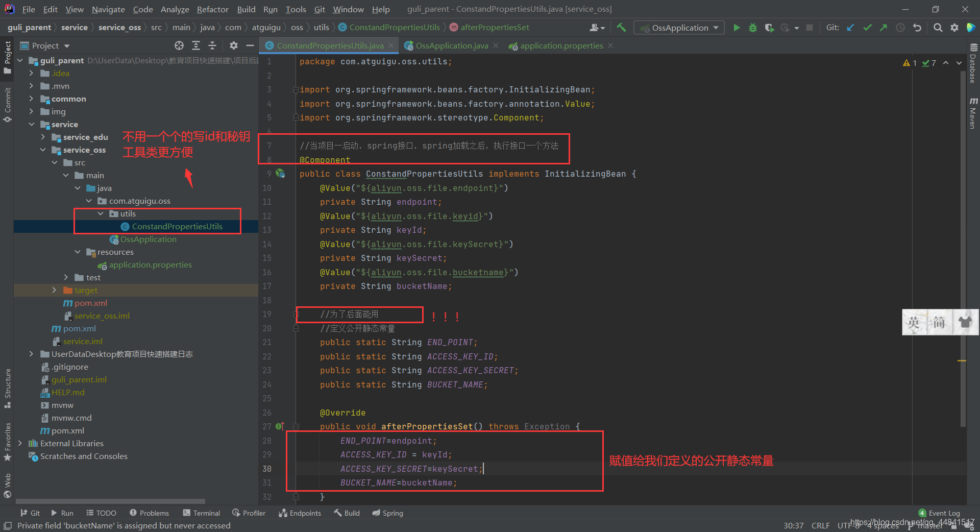
Task: Open the Refactor menu
Action: (212, 9)
